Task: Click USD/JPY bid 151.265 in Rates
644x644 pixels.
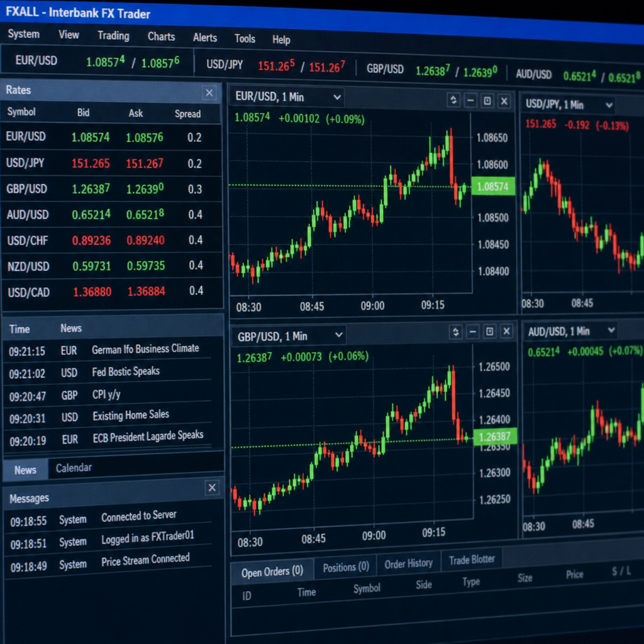Action: tap(91, 164)
